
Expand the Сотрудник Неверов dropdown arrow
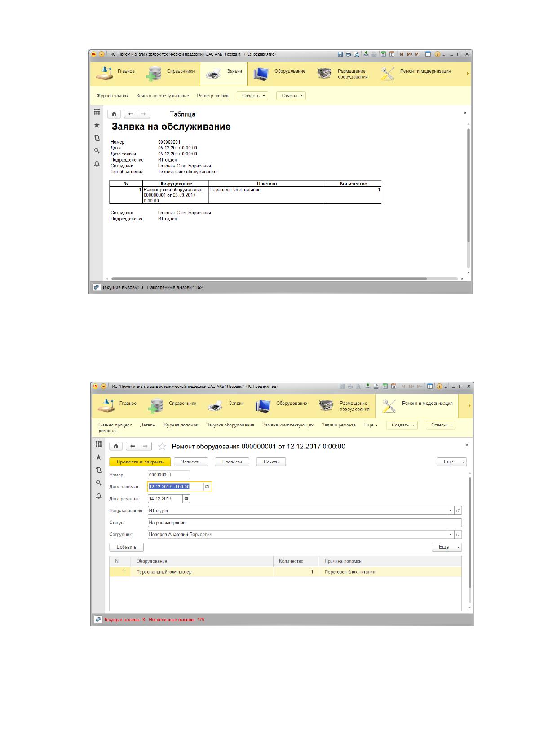pos(451,534)
